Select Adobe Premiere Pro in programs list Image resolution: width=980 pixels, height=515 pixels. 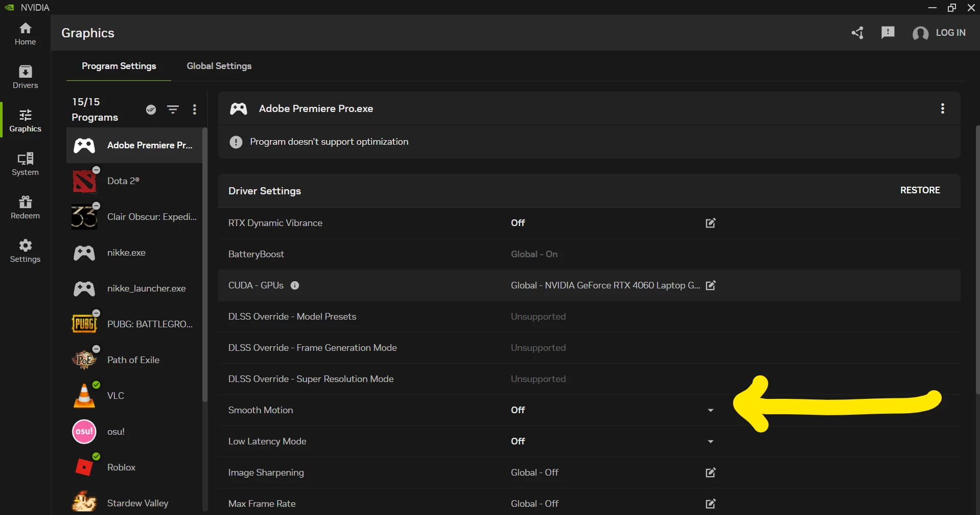tap(134, 145)
